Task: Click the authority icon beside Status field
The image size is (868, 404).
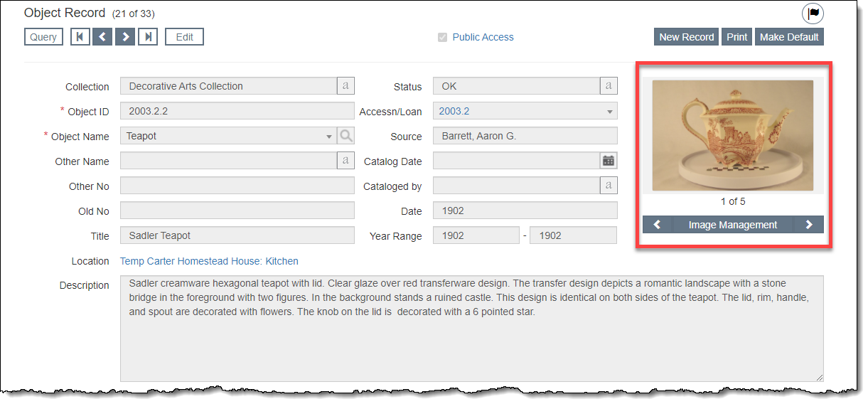Action: [609, 86]
